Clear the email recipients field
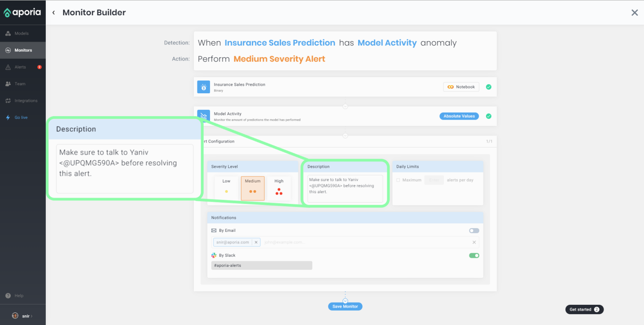The image size is (644, 325). tap(474, 243)
